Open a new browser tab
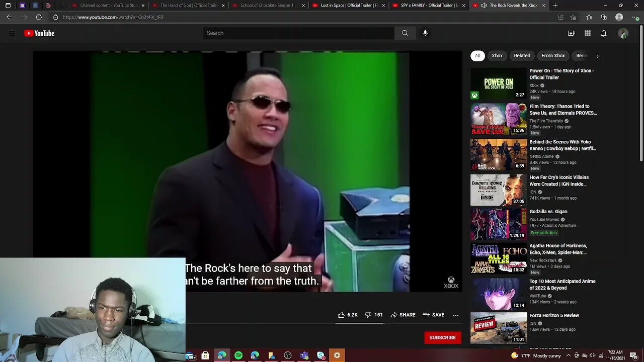644x362 pixels. pyautogui.click(x=555, y=6)
